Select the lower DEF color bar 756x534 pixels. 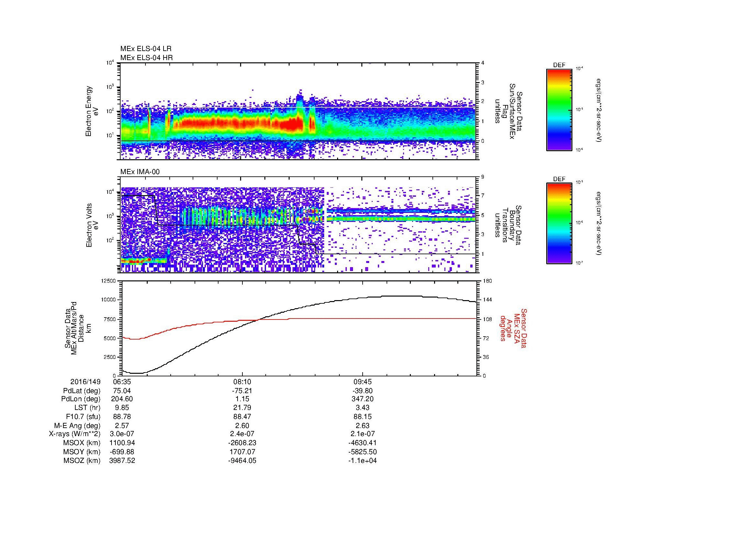[559, 224]
